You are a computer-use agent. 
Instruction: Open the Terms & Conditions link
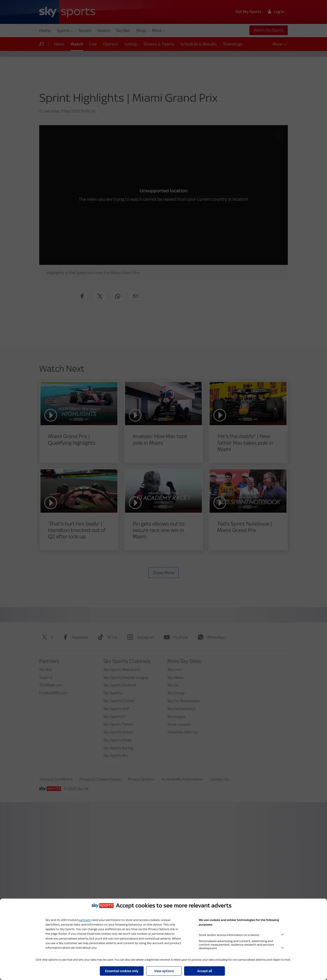[56, 779]
